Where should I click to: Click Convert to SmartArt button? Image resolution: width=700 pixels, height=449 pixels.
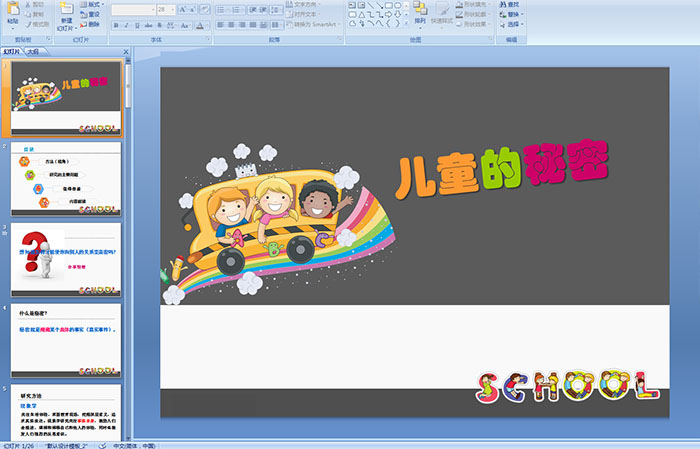click(x=312, y=24)
